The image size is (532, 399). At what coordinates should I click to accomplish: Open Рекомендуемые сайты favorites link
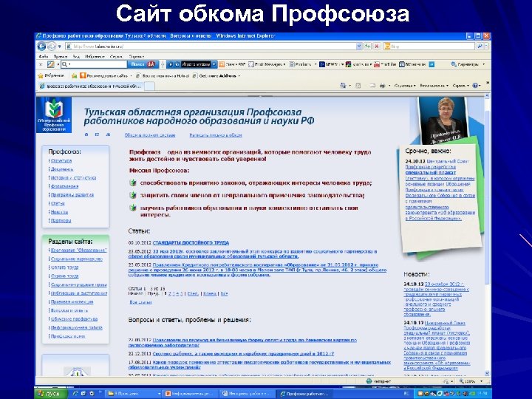(105, 75)
